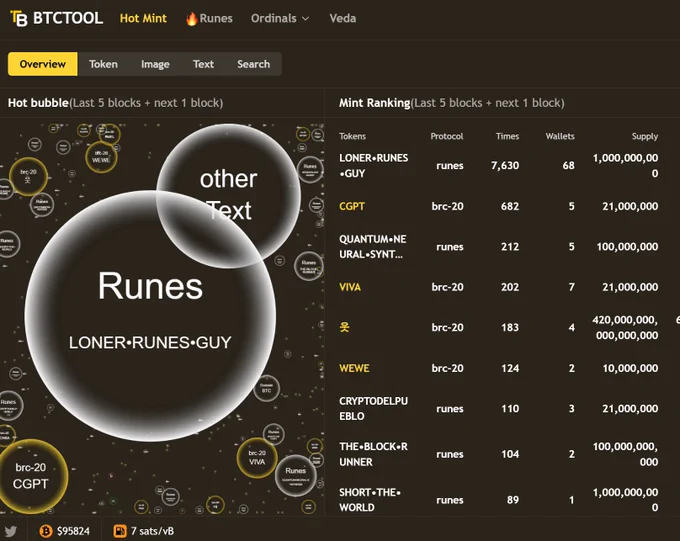
Task: Click the Supply column header
Action: pos(644,136)
